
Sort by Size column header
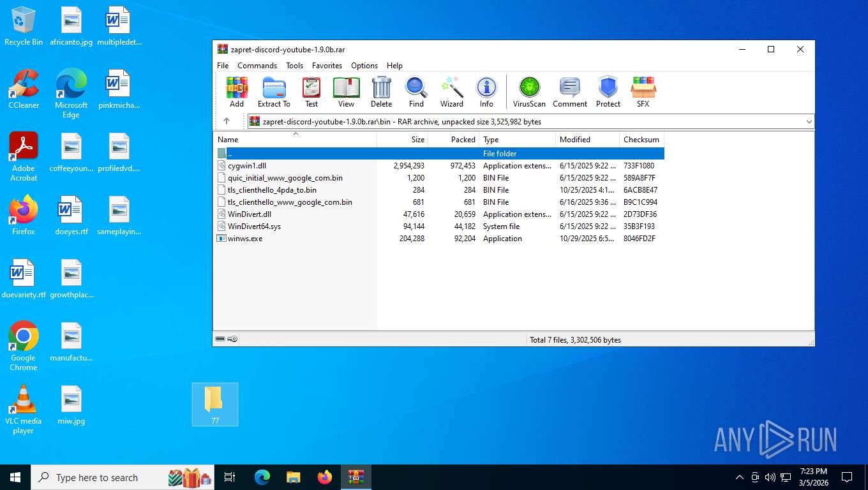pyautogui.click(x=403, y=140)
